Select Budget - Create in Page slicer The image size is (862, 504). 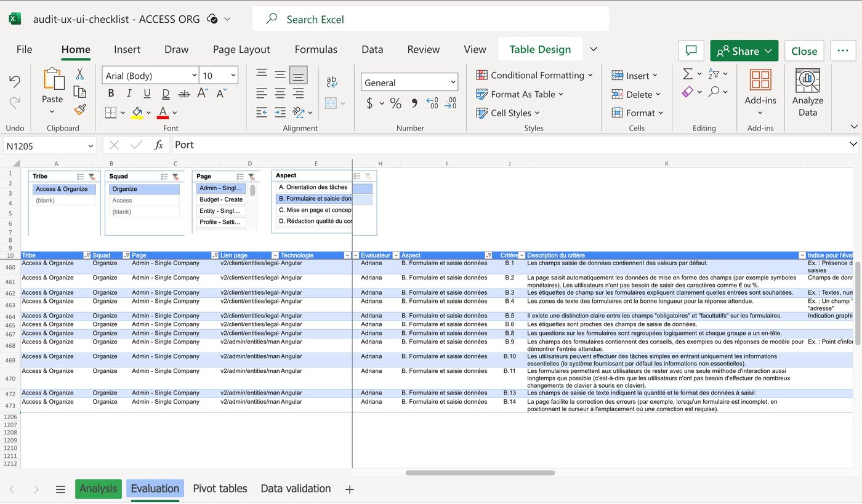point(221,199)
